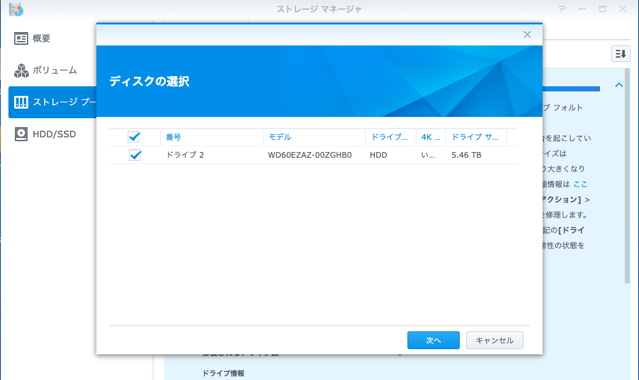Sort by the ドライブ type column header

pyautogui.click(x=390, y=137)
